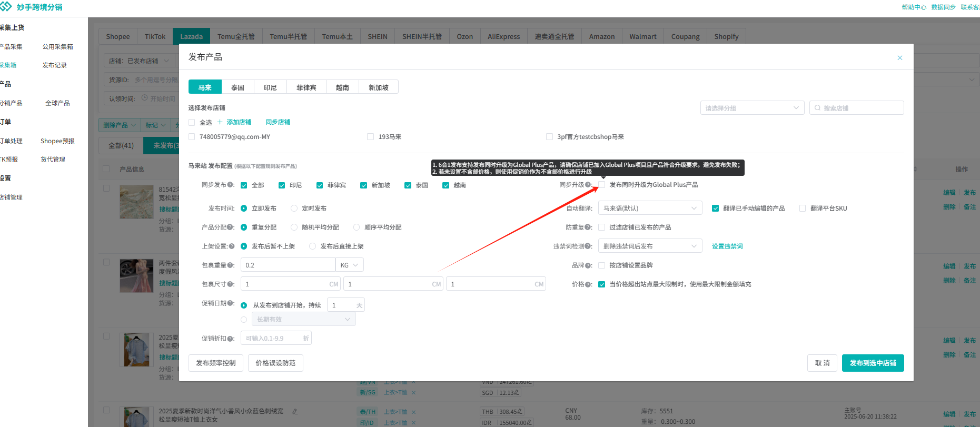The width and height of the screenshot is (980, 427).
Task: Open 发布记录 in left sidebar
Action: pyautogui.click(x=55, y=65)
